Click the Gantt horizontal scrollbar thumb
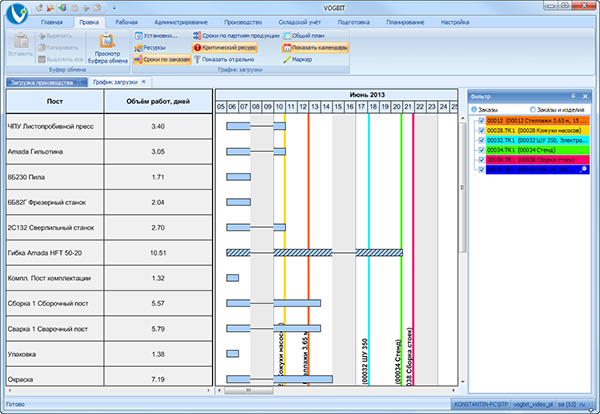This screenshot has height=414, width=600. coord(248,390)
